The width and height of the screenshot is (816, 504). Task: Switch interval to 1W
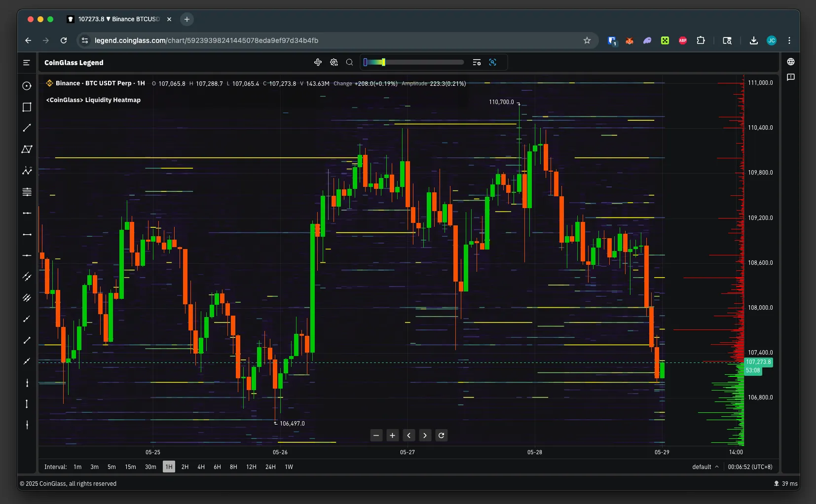pos(289,467)
